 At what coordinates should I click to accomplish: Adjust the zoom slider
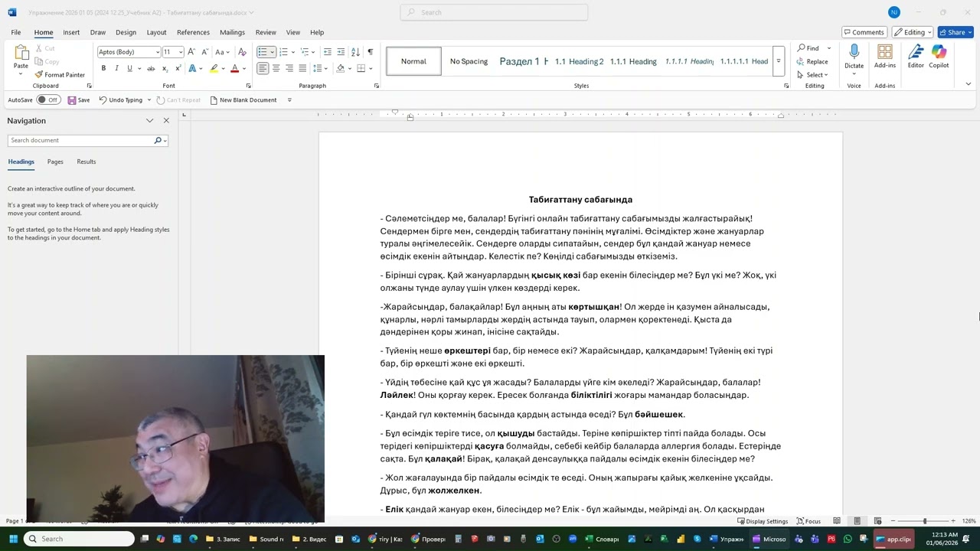coord(925,521)
